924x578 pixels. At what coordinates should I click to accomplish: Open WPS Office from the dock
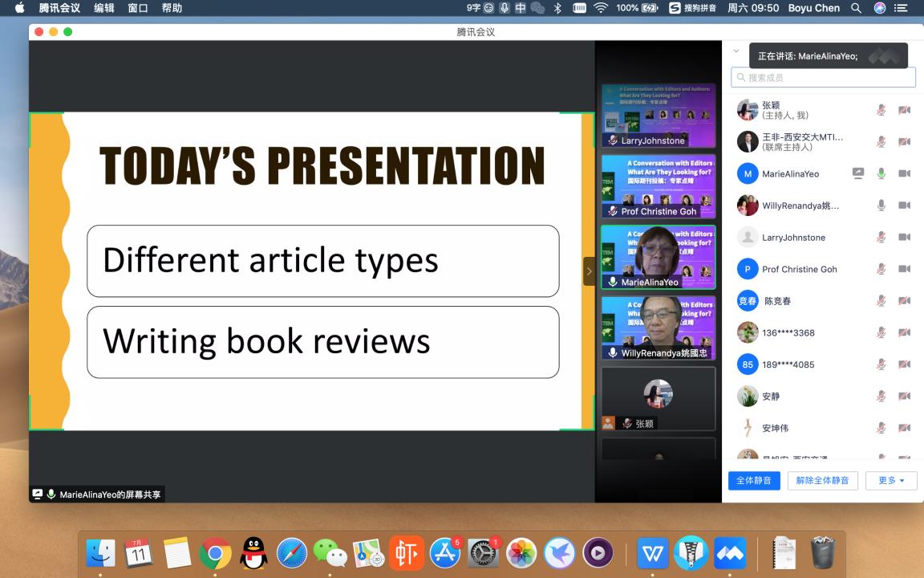(x=652, y=552)
